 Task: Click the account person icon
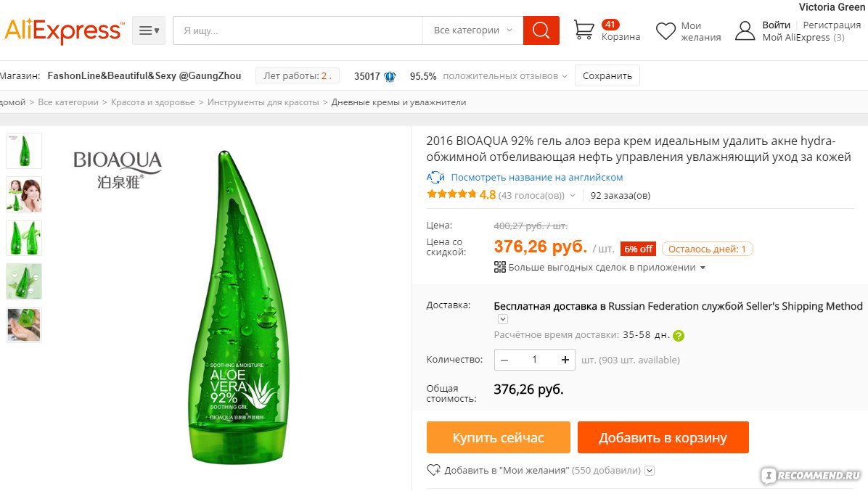745,30
